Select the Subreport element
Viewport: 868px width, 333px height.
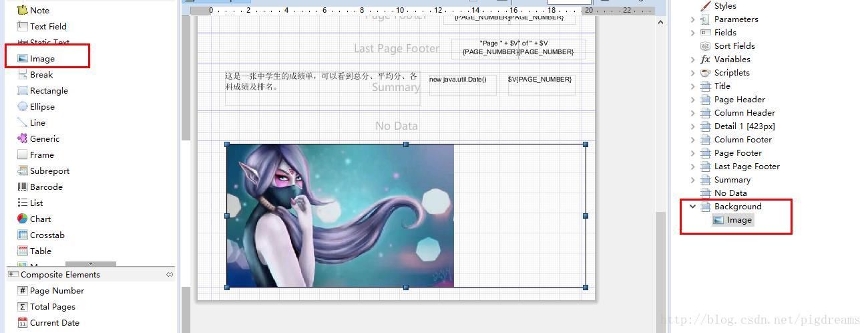point(43,171)
